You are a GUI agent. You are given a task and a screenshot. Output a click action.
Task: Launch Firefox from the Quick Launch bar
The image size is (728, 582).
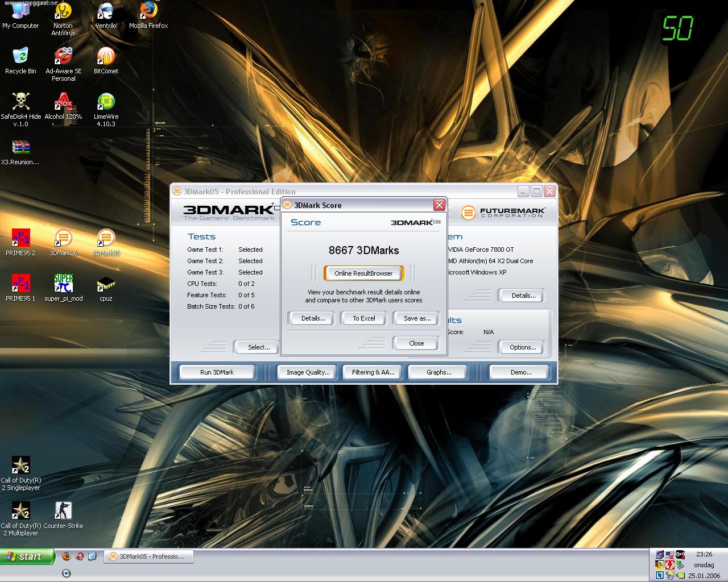(67, 556)
